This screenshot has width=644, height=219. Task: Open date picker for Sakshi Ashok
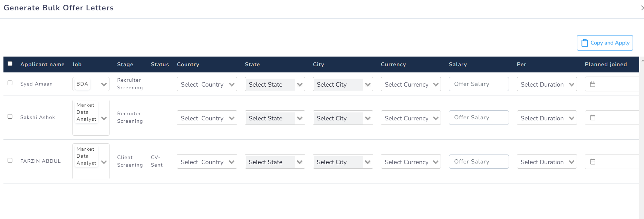(x=593, y=118)
